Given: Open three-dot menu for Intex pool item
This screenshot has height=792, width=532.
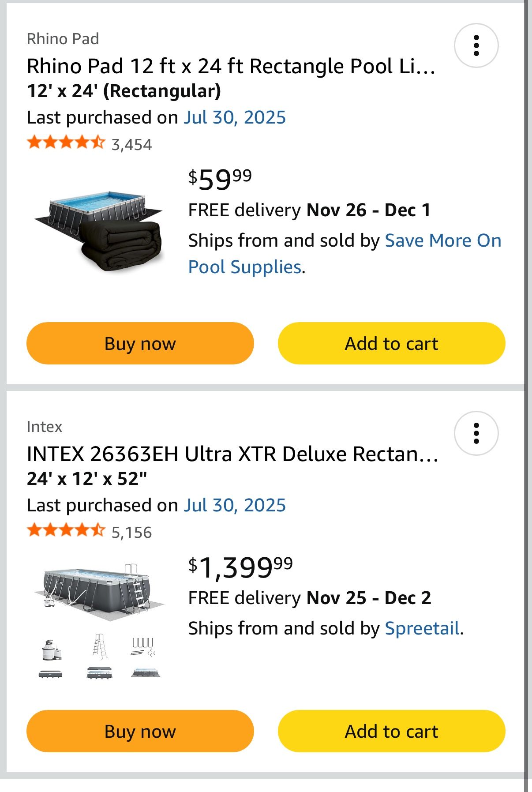Looking at the screenshot, I should [x=476, y=433].
